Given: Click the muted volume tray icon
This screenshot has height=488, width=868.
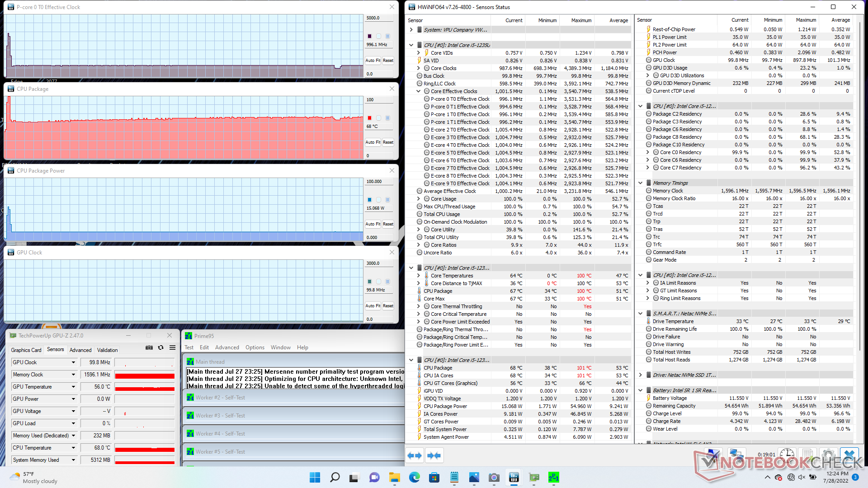Looking at the screenshot, I should (x=802, y=477).
